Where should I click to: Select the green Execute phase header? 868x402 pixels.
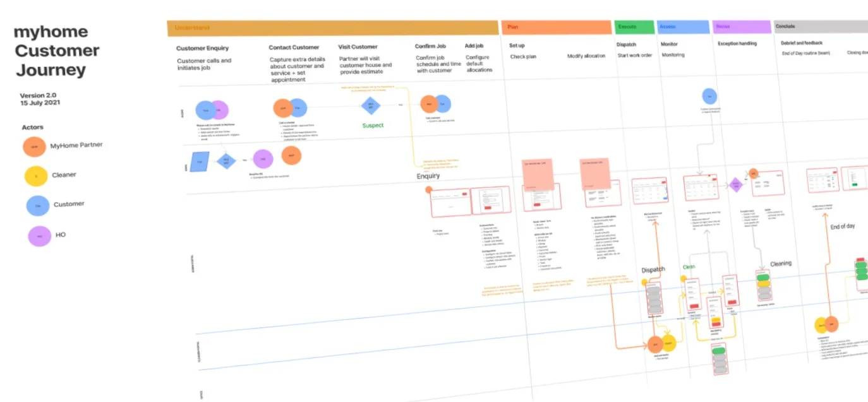[634, 27]
